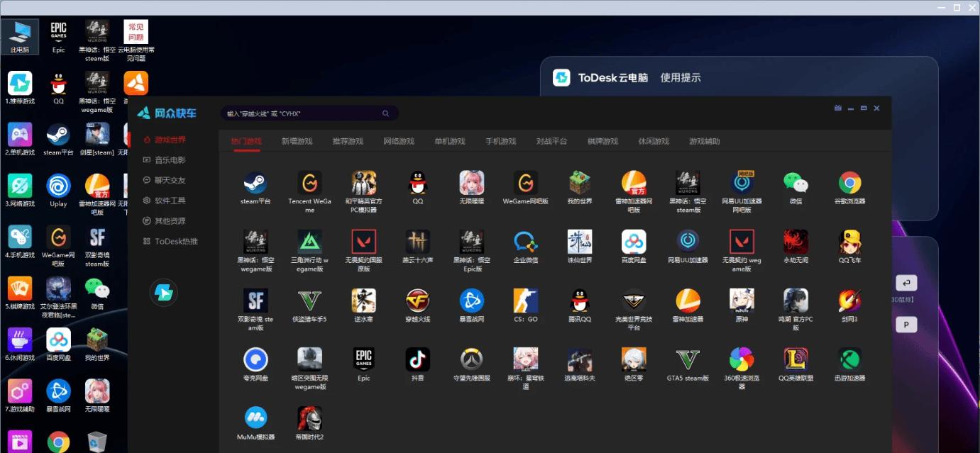Open 穿越火线 game icon
980x453 pixels.
pyautogui.click(x=417, y=301)
